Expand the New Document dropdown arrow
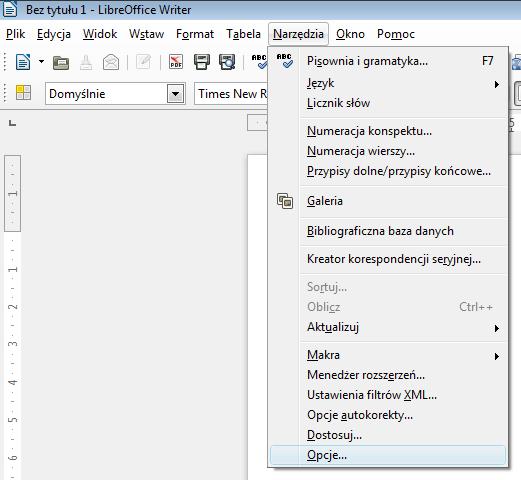The height and width of the screenshot is (480, 521). (41, 62)
